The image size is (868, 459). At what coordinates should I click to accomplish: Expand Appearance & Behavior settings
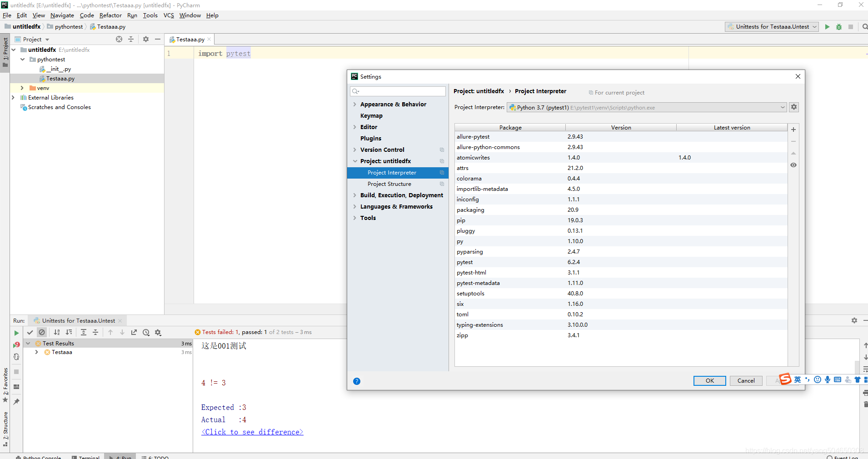coord(355,104)
